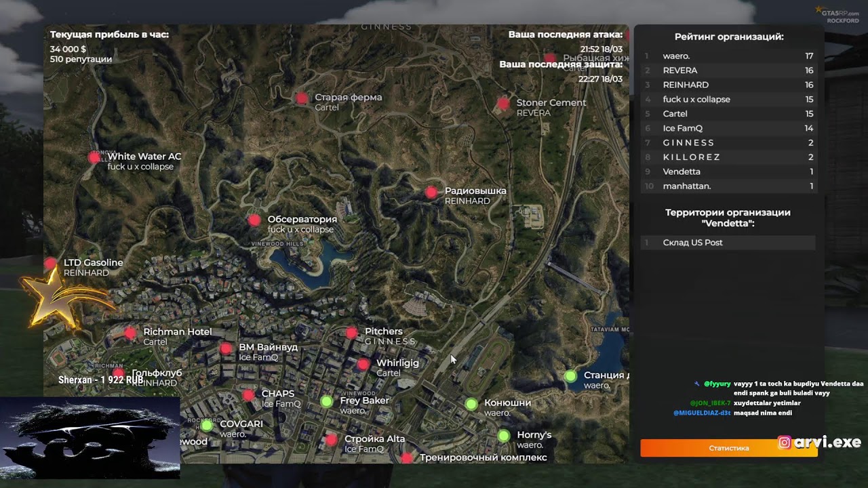This screenshot has height=488, width=868.
Task: Select the Старая ферма territory marker
Action: 302,99
